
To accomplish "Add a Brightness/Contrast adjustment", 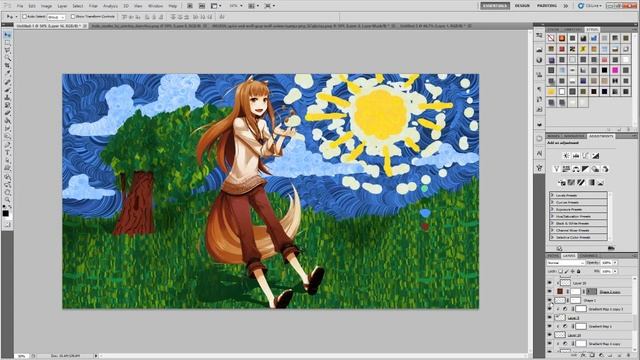I will 566,156.
